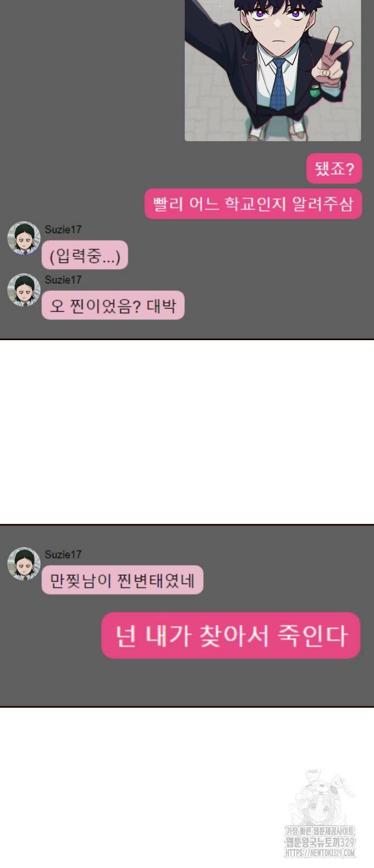This screenshot has width=374, height=868.
Task: Click the white gap between chat panels
Action: [187, 432]
